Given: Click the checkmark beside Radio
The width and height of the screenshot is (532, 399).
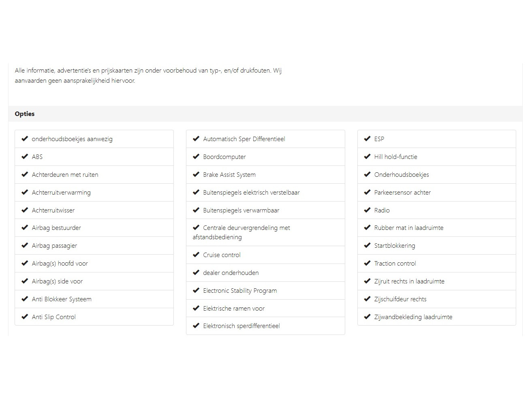Looking at the screenshot, I should (367, 210).
